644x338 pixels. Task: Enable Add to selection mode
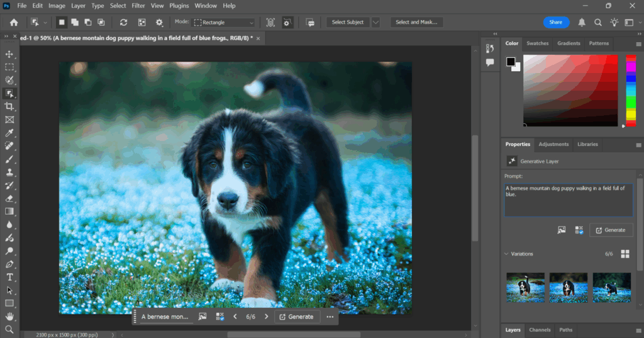pyautogui.click(x=75, y=22)
